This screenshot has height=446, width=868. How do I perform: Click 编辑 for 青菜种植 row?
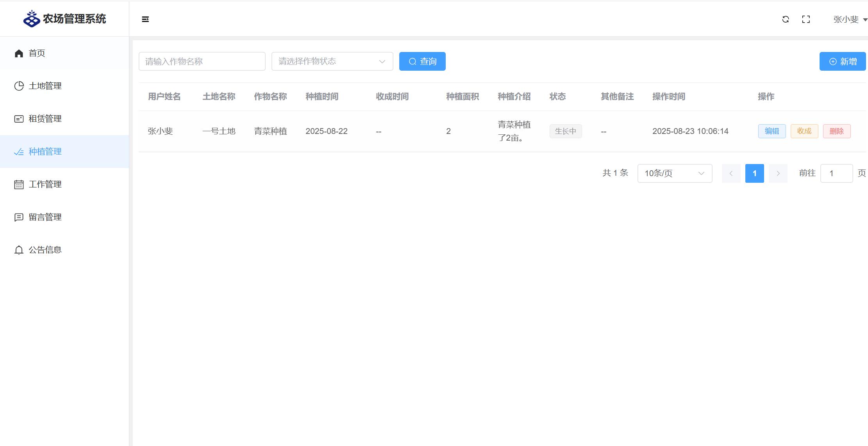(772, 131)
